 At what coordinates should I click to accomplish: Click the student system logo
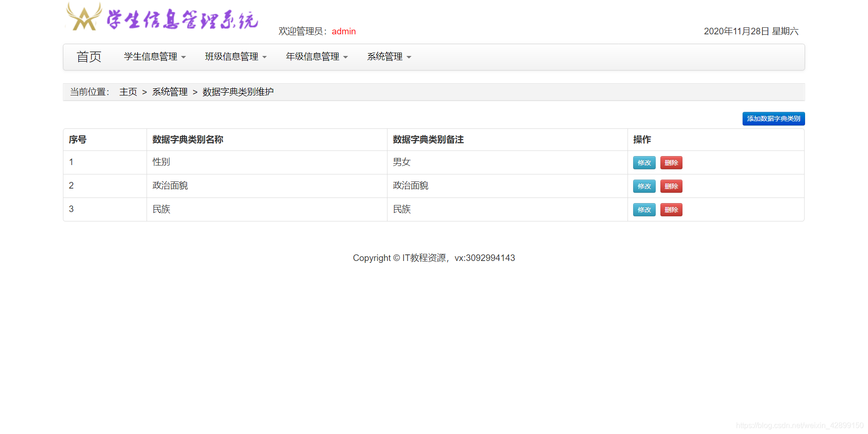[x=162, y=17]
